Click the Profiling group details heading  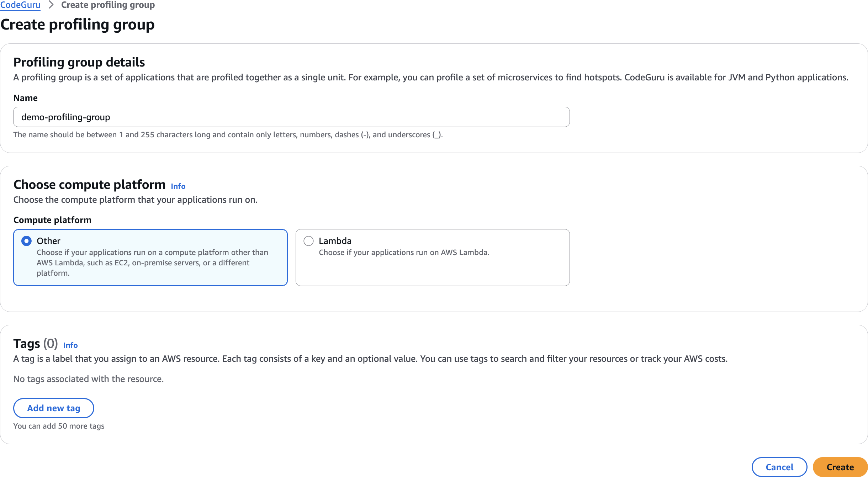click(x=79, y=62)
